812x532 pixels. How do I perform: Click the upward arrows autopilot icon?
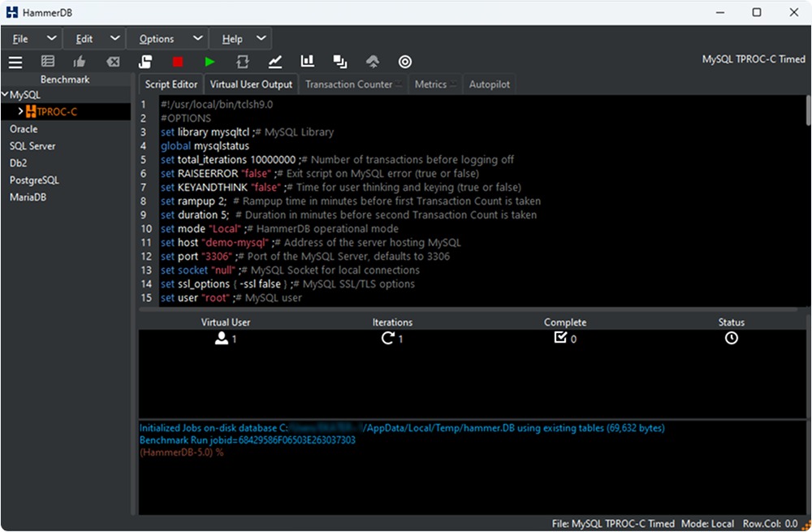373,63
